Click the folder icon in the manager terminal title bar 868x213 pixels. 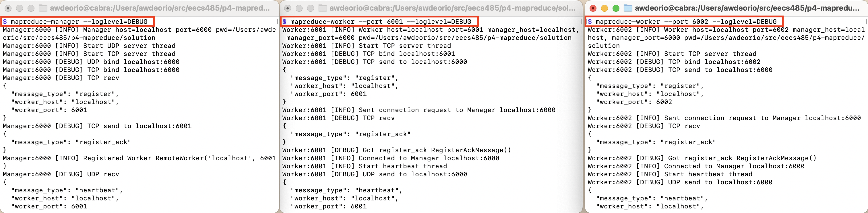[43, 8]
